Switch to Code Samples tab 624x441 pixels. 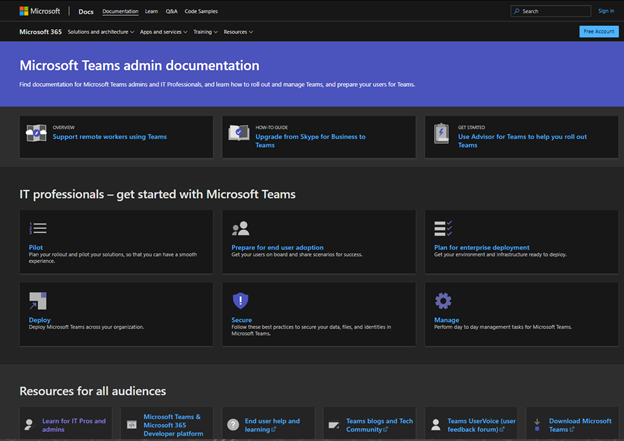[201, 11]
